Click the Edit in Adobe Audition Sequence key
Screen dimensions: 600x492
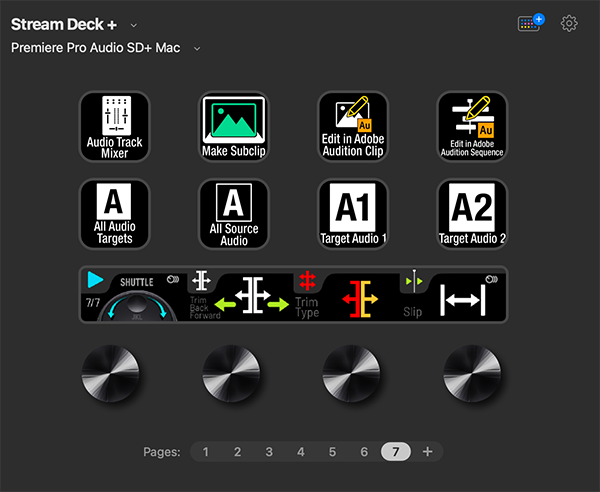(x=472, y=127)
